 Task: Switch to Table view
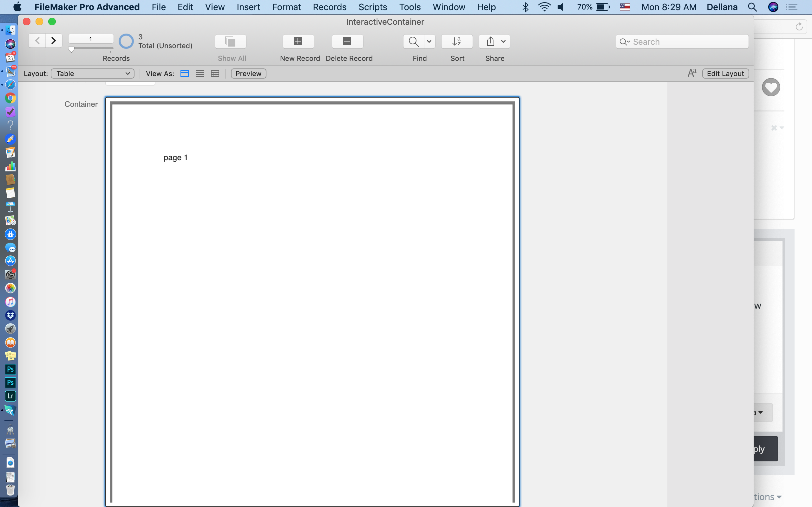[x=215, y=74]
